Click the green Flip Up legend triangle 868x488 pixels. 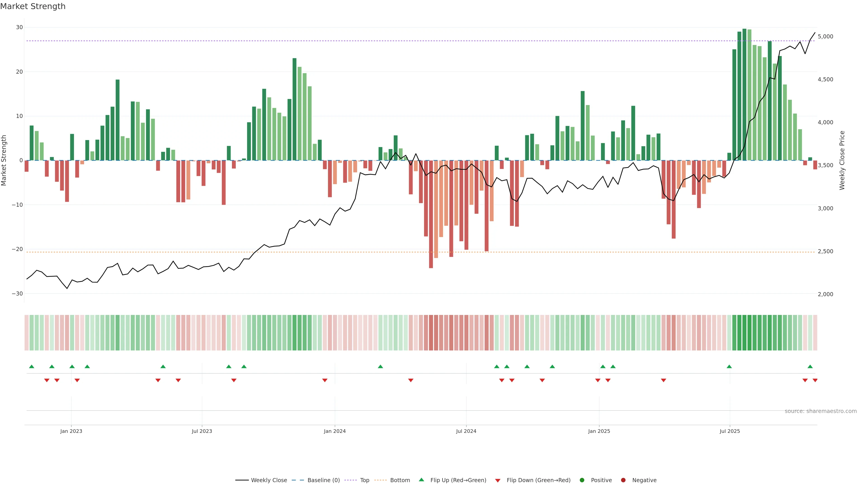(x=421, y=480)
